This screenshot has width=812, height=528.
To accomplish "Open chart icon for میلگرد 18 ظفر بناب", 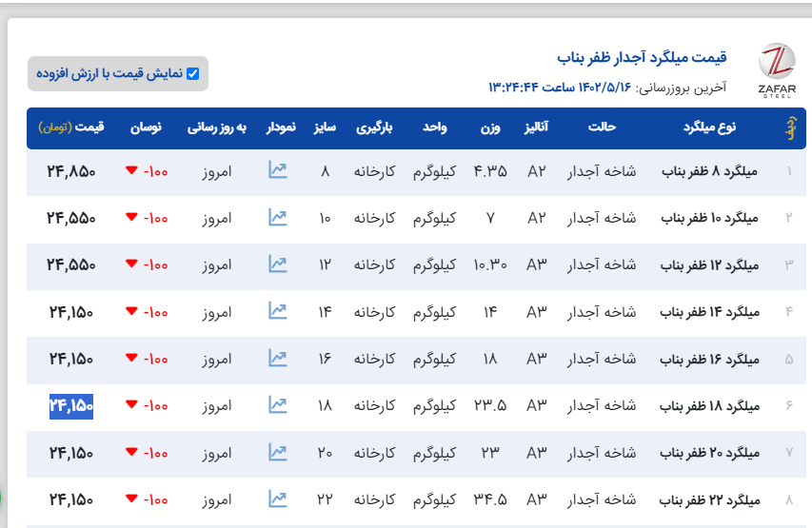I will [x=278, y=404].
